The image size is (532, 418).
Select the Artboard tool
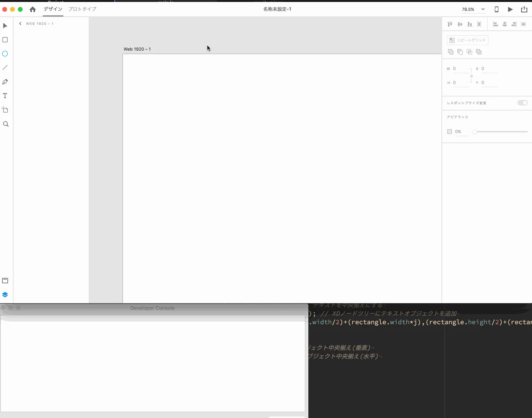coord(5,110)
